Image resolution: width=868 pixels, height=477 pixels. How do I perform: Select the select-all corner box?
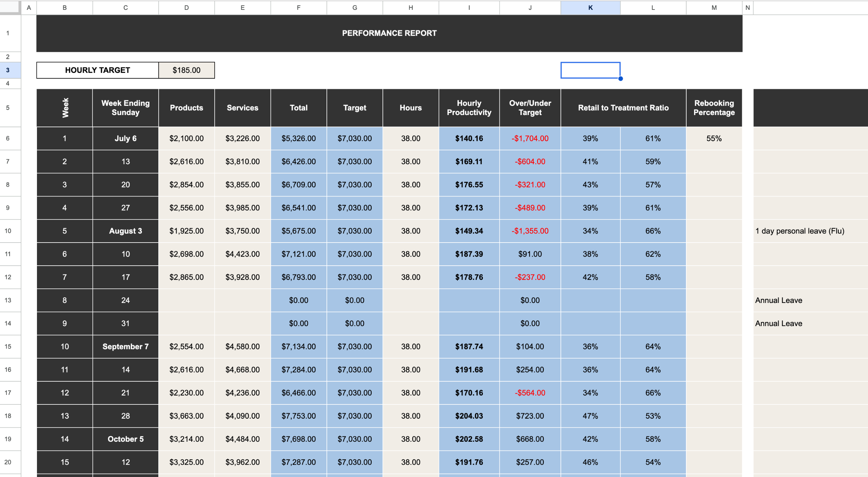[x=9, y=7]
